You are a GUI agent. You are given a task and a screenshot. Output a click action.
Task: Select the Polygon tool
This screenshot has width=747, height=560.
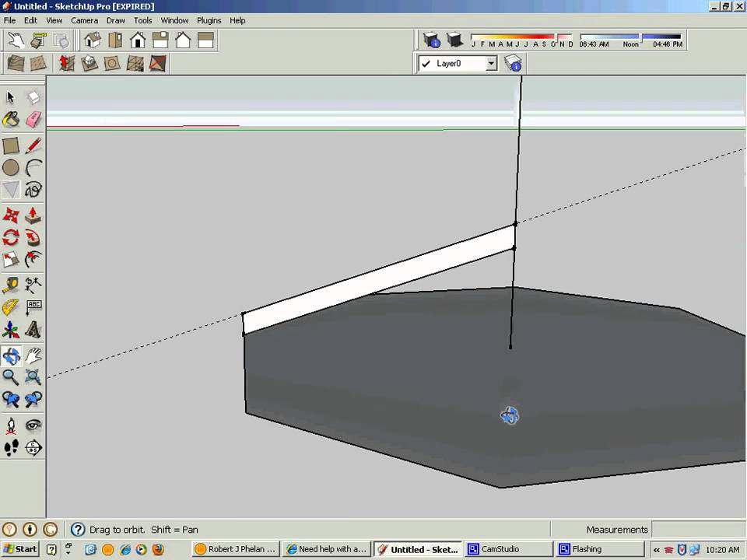click(11, 190)
